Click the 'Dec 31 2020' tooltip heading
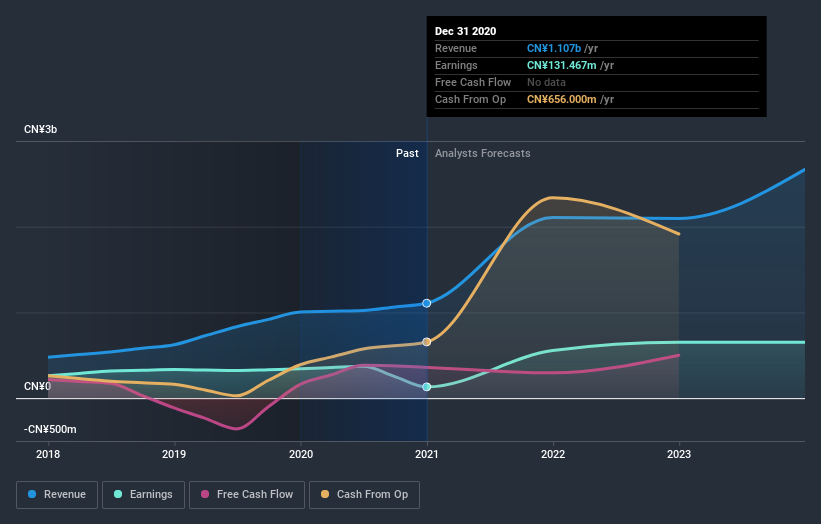821x524 pixels. 465,31
